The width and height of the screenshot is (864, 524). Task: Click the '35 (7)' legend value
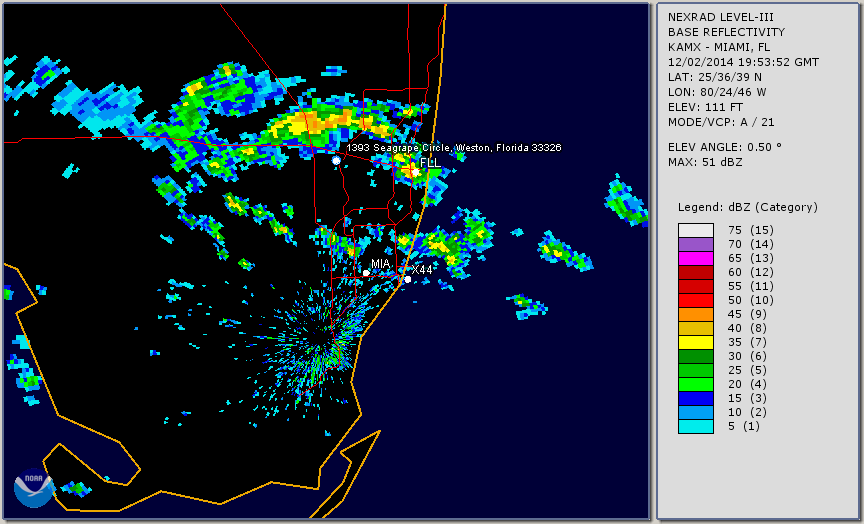[x=748, y=343]
